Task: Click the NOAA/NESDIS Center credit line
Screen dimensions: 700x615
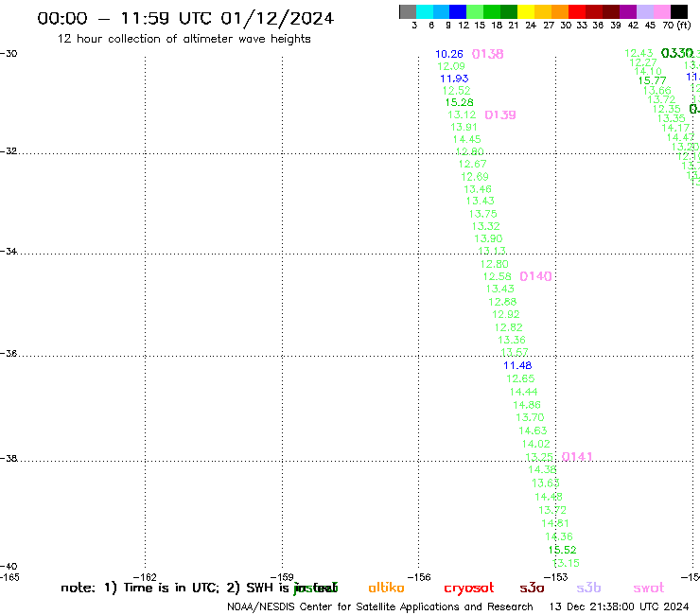Action: click(x=380, y=607)
